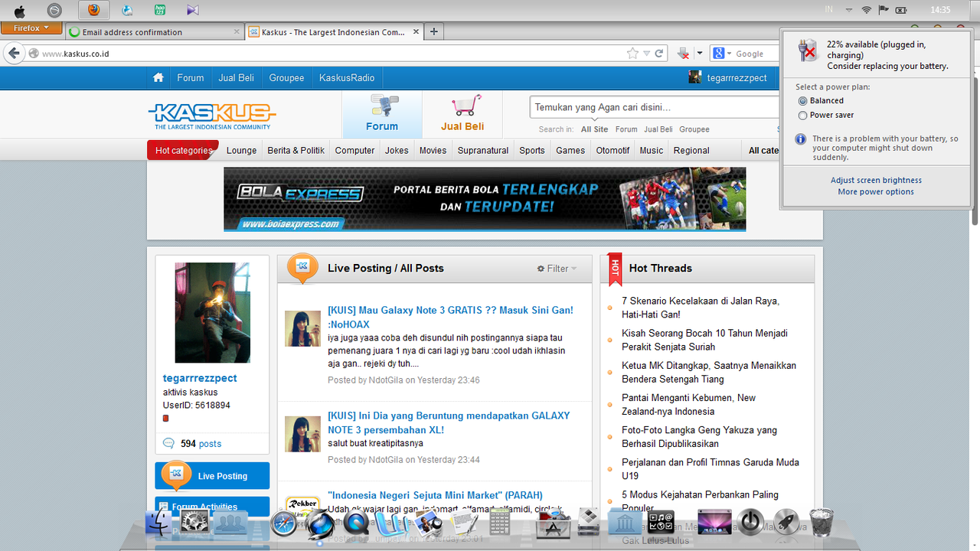Open the Trash in the dock
The height and width of the screenshot is (551, 980).
[x=822, y=523]
